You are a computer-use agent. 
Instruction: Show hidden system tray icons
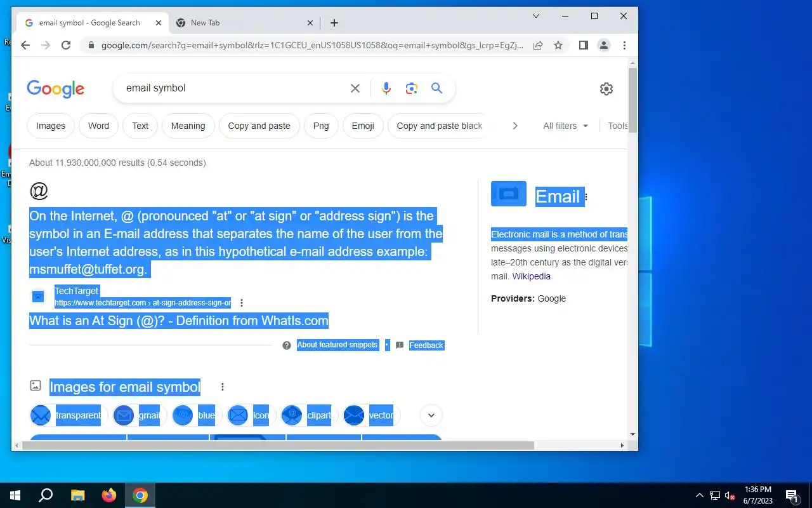coord(700,495)
